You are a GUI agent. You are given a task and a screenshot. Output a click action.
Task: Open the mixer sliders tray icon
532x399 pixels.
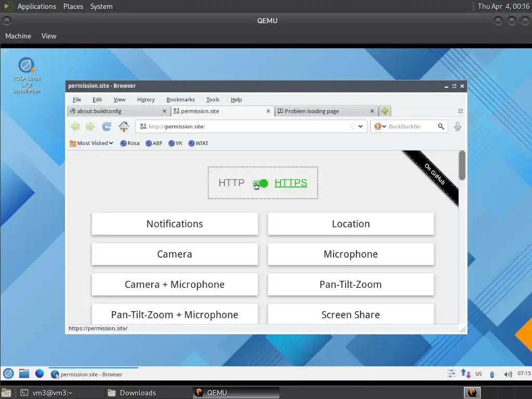[451, 374]
